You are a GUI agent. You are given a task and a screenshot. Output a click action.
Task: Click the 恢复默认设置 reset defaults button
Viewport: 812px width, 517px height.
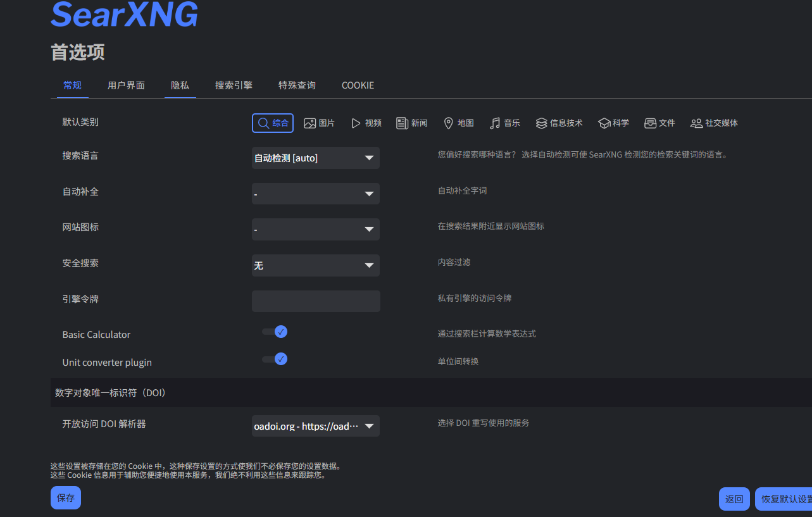pos(784,499)
